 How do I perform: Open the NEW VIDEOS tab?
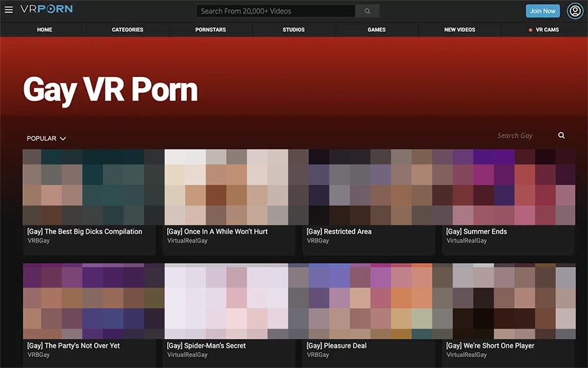tap(460, 29)
